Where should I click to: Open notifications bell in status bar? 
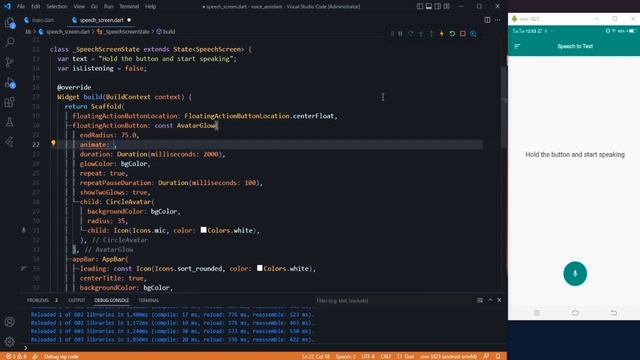pyautogui.click(x=498, y=356)
